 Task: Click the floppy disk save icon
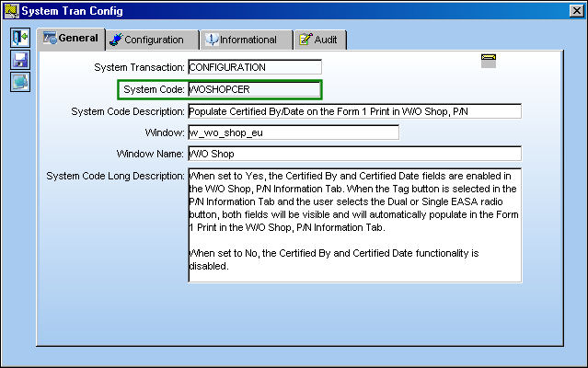pyautogui.click(x=20, y=60)
